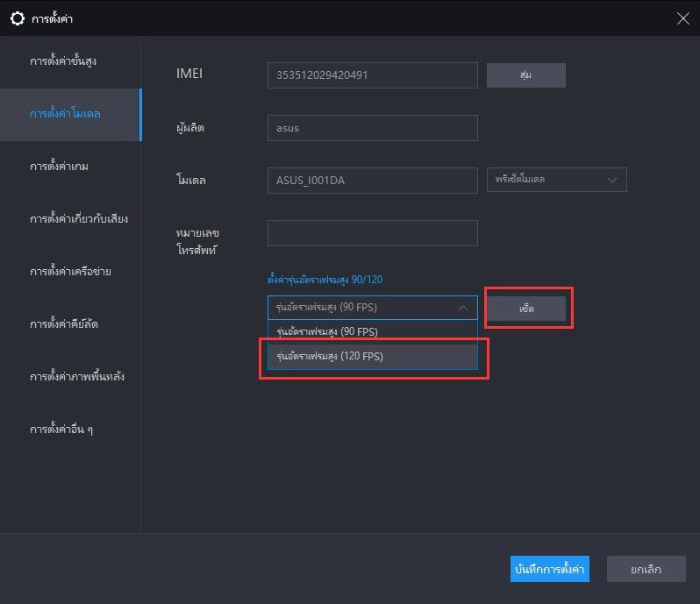Image resolution: width=700 pixels, height=604 pixels.
Task: Generate a random IMEI with the สุ่ม button
Action: point(526,75)
